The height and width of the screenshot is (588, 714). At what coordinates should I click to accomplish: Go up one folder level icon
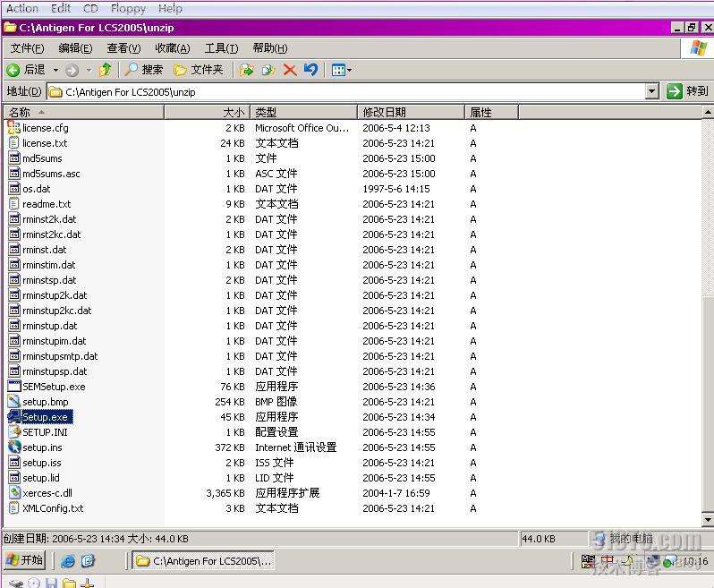tap(106, 70)
